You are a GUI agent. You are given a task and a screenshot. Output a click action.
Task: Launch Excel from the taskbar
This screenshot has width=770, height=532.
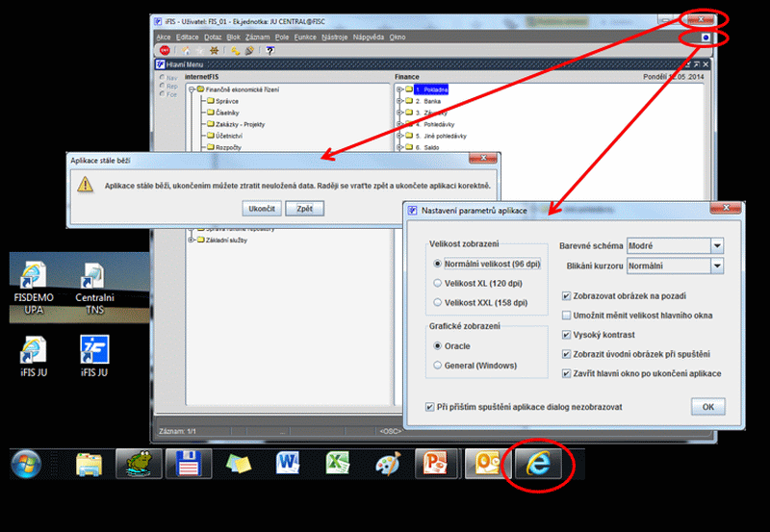(338, 464)
